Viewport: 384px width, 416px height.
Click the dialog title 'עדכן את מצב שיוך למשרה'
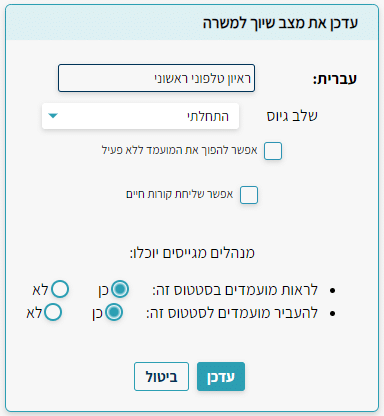tap(280, 23)
